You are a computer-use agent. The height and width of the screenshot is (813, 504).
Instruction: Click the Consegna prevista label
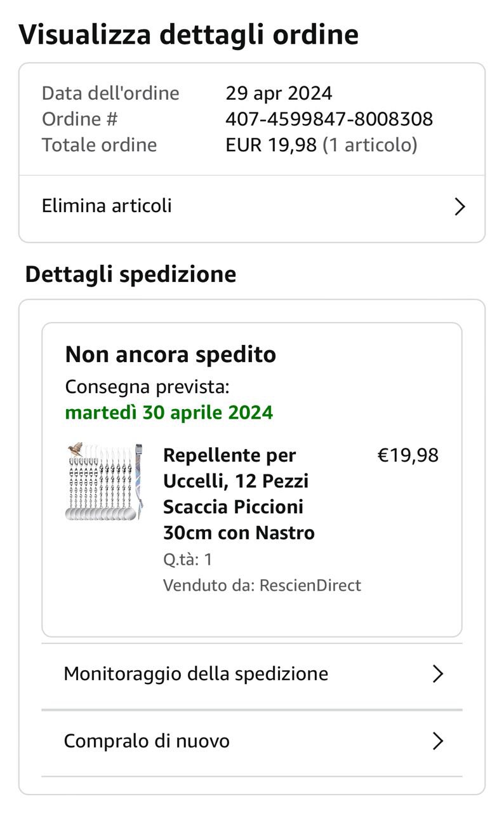click(147, 386)
